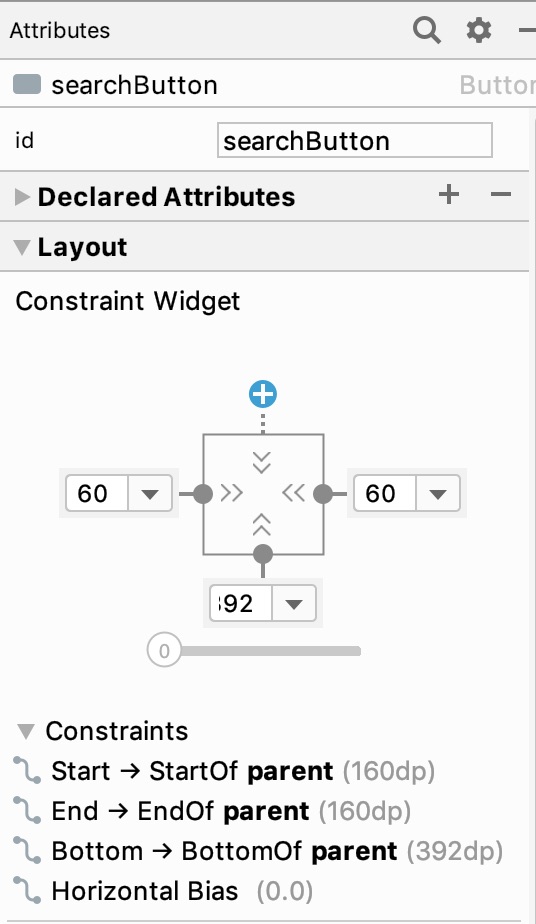Click the id field containing searchButton
This screenshot has height=924, width=536.
coord(355,140)
